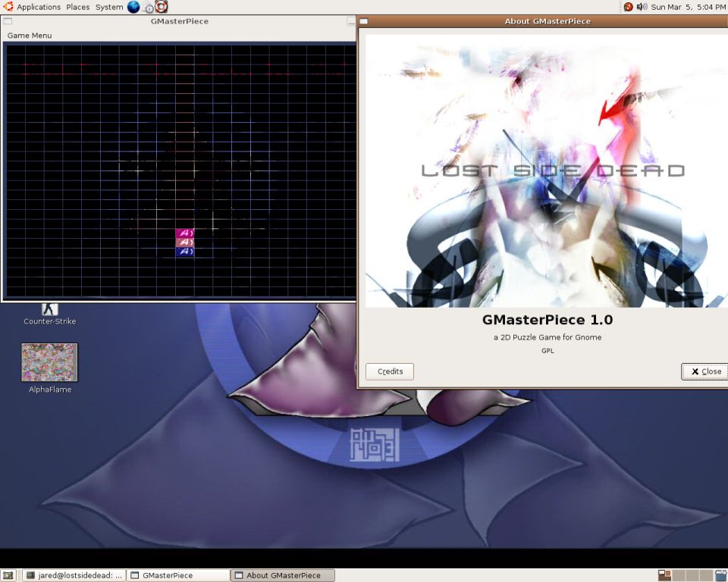Click the middle pink falling block
Screen dimensions: 728x582
pyautogui.click(x=185, y=242)
